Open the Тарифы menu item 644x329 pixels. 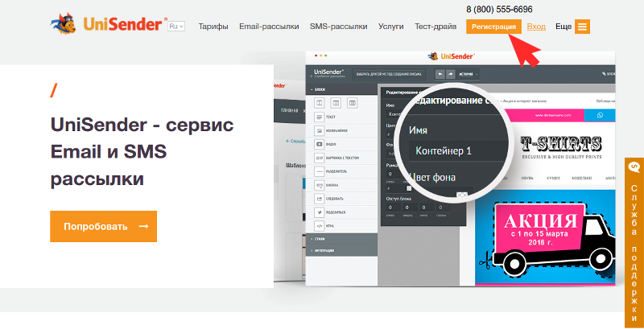(213, 27)
